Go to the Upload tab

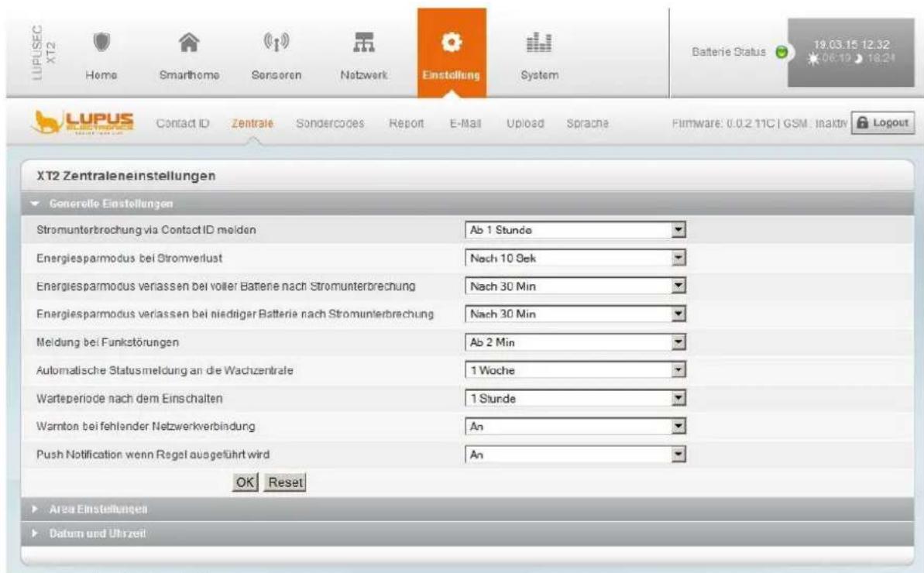525,123
